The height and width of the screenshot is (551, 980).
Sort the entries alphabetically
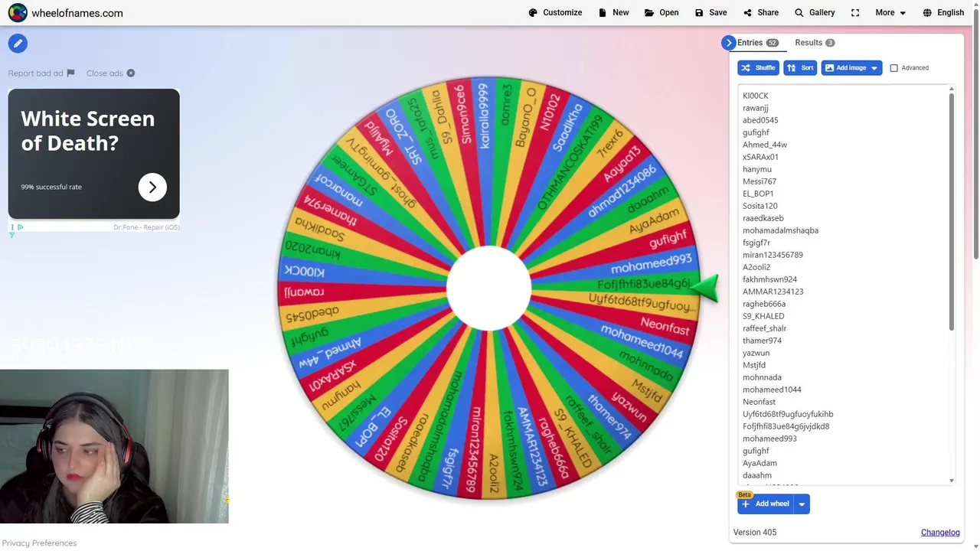click(x=800, y=68)
